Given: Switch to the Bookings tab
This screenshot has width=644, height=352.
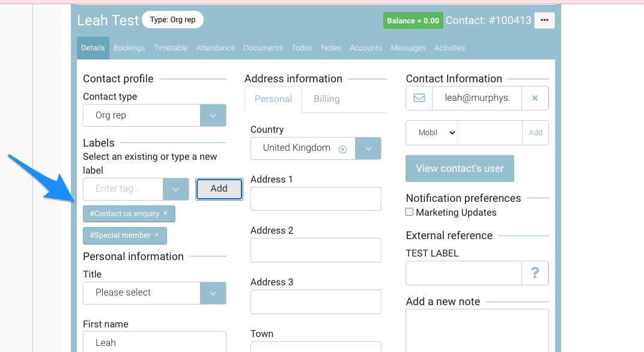Looking at the screenshot, I should [129, 48].
